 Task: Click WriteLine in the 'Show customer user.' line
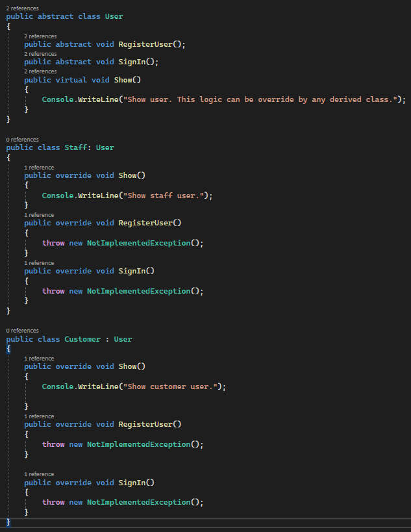(x=98, y=386)
